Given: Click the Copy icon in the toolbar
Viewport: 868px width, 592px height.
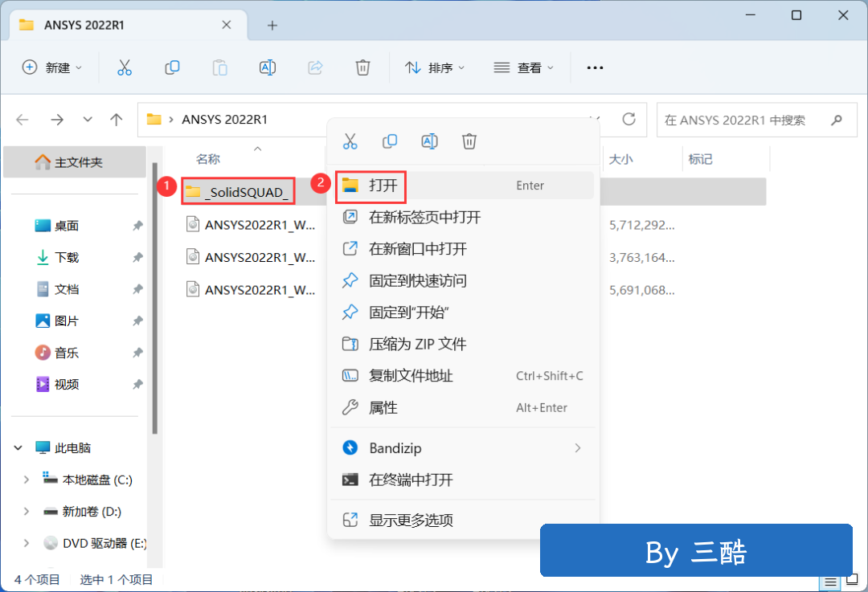Looking at the screenshot, I should point(172,67).
